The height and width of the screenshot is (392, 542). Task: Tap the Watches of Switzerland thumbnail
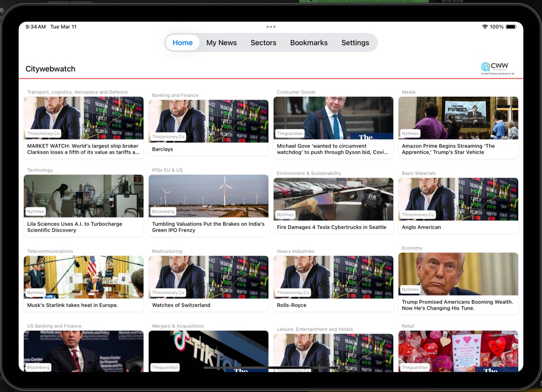[208, 277]
